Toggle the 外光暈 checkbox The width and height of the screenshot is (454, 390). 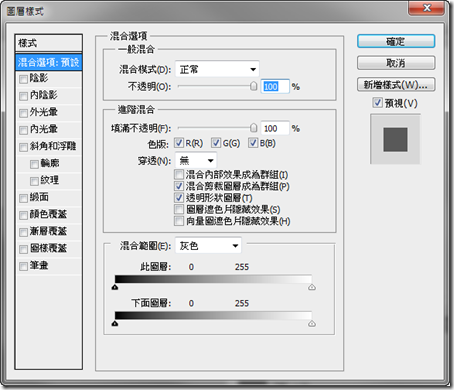(x=23, y=113)
